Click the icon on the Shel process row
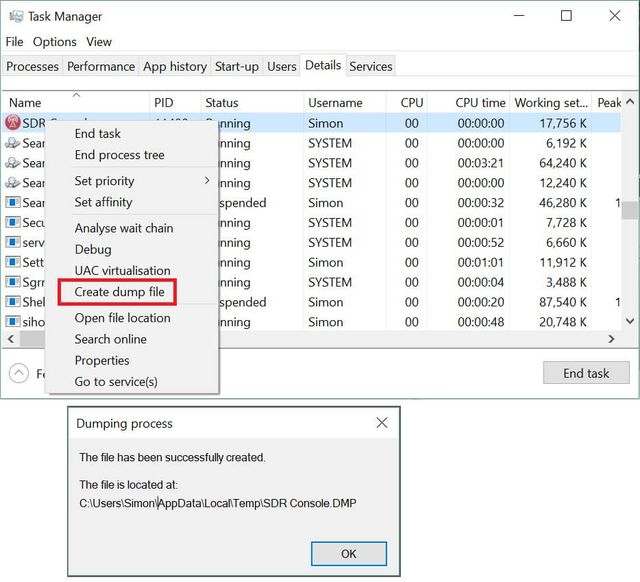Screen dimensions: 640x582 [12, 302]
